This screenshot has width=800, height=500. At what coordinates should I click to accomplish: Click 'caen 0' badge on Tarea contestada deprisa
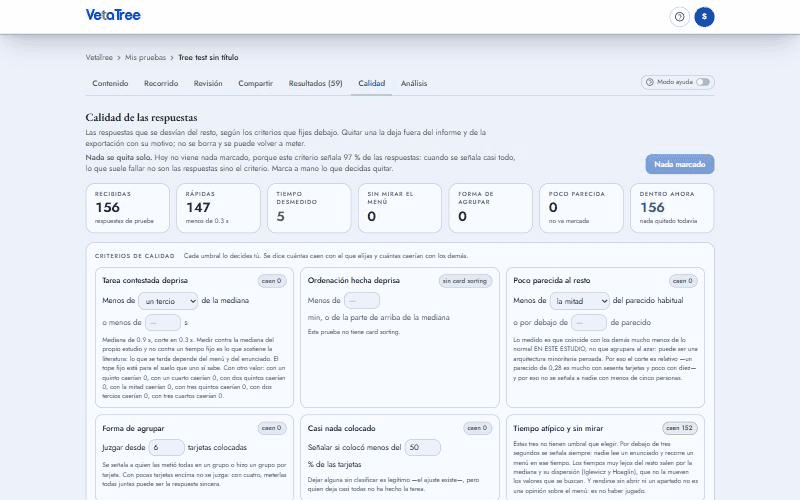[x=271, y=281]
